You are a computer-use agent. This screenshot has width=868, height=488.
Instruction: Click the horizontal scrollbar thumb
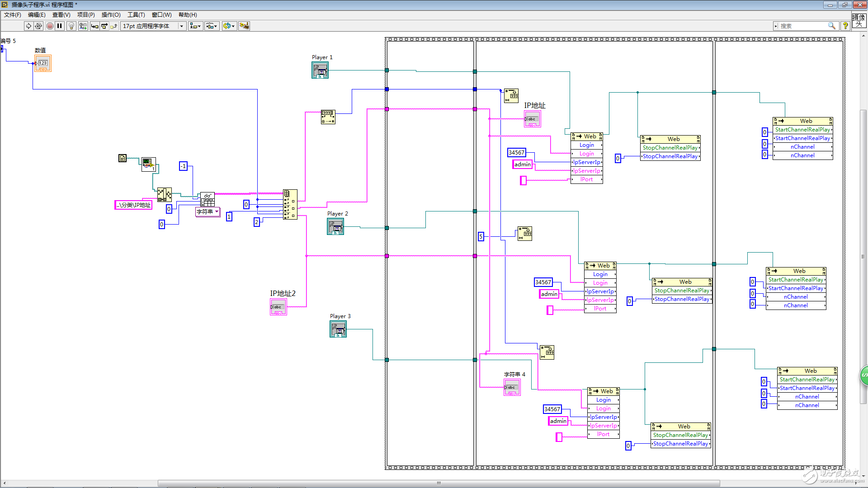click(439, 483)
